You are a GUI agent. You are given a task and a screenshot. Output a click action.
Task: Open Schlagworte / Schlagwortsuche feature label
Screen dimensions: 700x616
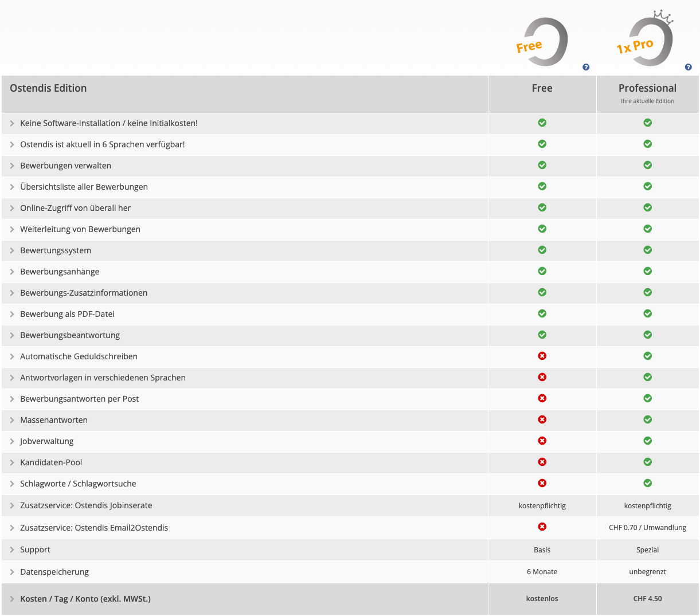[x=78, y=484]
